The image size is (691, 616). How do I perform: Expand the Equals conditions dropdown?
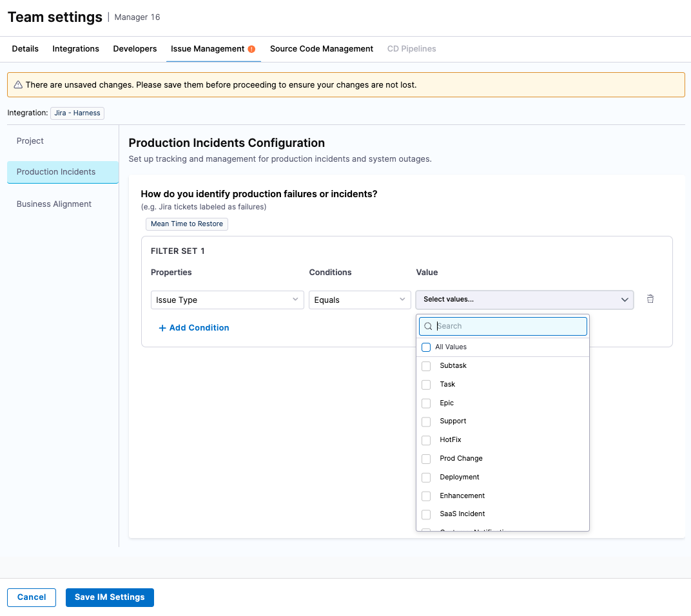pos(359,300)
